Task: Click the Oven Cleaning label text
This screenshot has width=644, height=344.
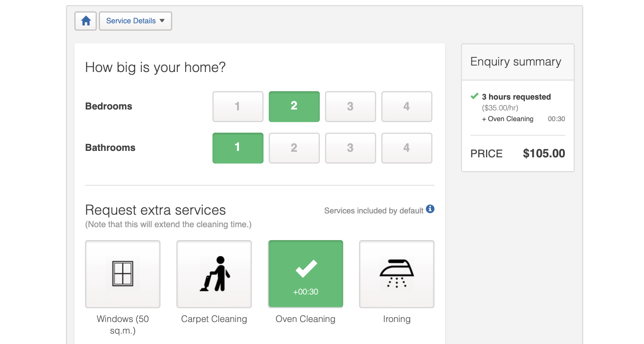Action: [305, 319]
